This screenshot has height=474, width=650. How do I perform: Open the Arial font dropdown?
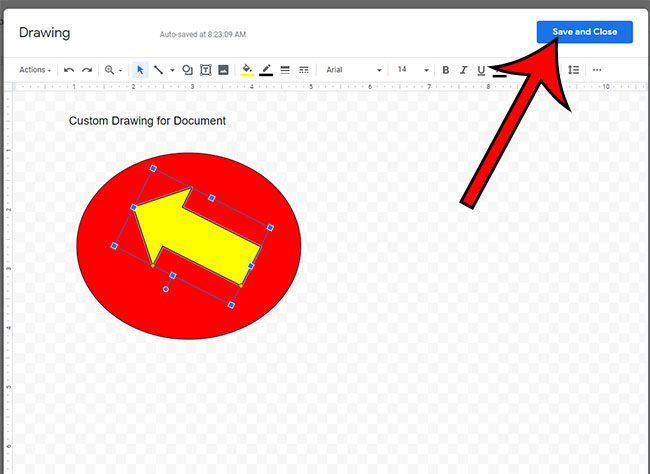(354, 70)
